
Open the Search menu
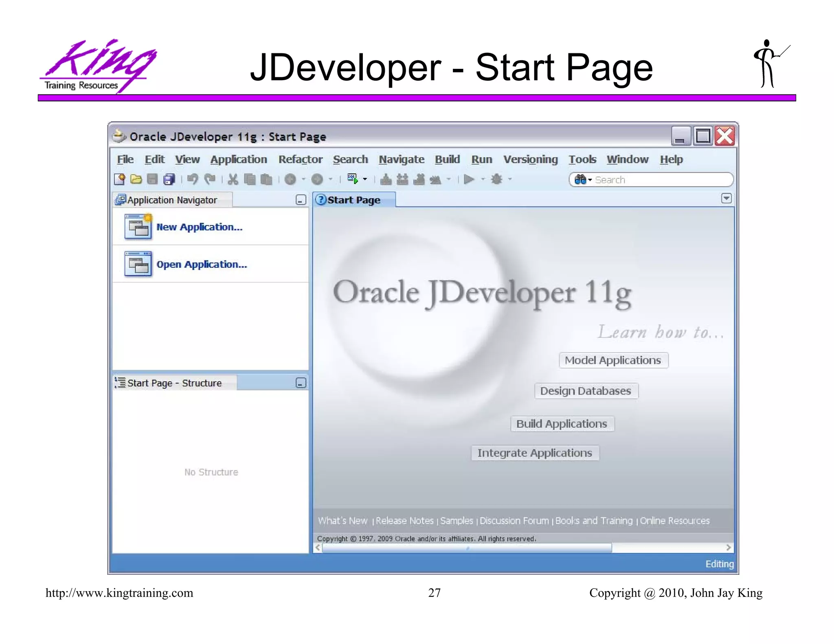tap(350, 160)
